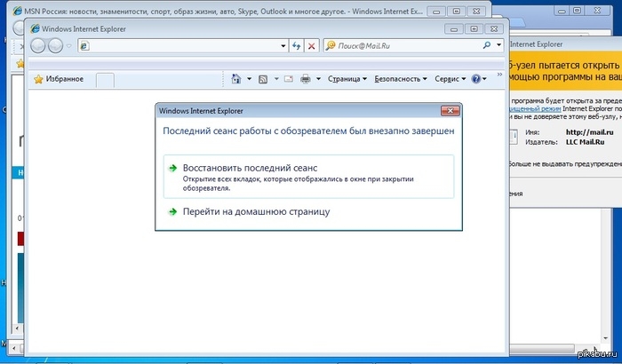
Task: Close the MSN Россия background window
Action: [x=476, y=12]
